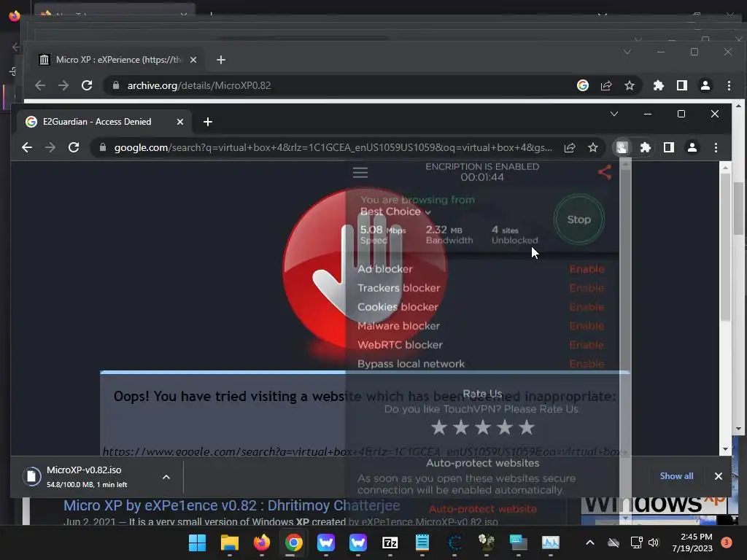Click archive.org address bar URL field
This screenshot has width=747, height=560.
[198, 85]
